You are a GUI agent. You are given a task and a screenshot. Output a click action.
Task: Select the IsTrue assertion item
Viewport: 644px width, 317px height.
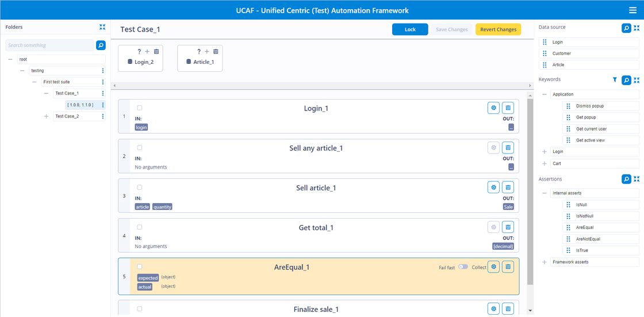pos(601,250)
